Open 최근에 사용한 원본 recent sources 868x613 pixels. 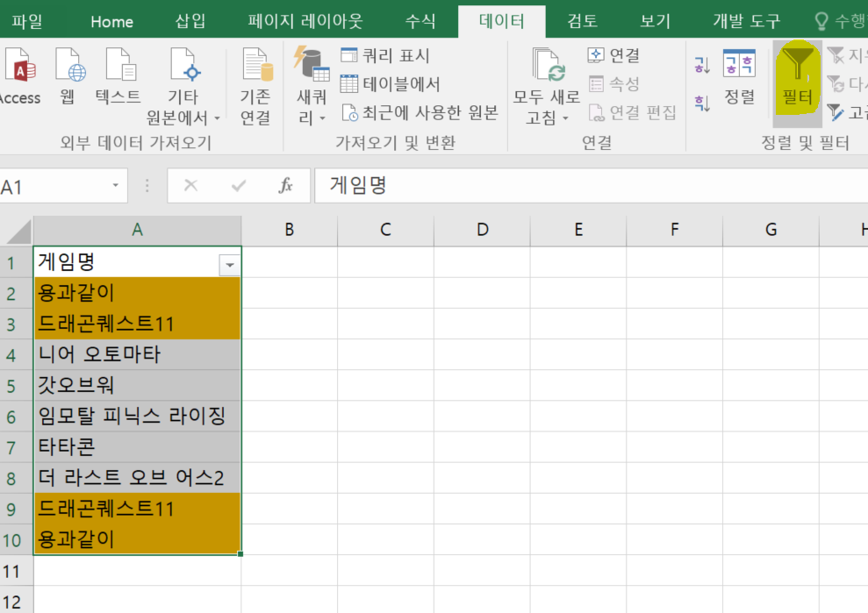coord(420,113)
